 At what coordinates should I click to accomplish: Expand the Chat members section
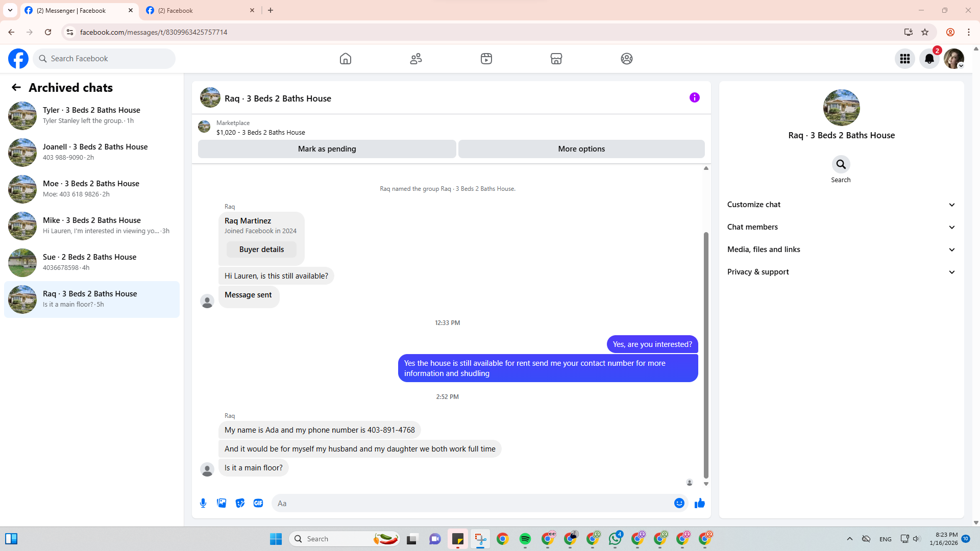click(x=841, y=227)
